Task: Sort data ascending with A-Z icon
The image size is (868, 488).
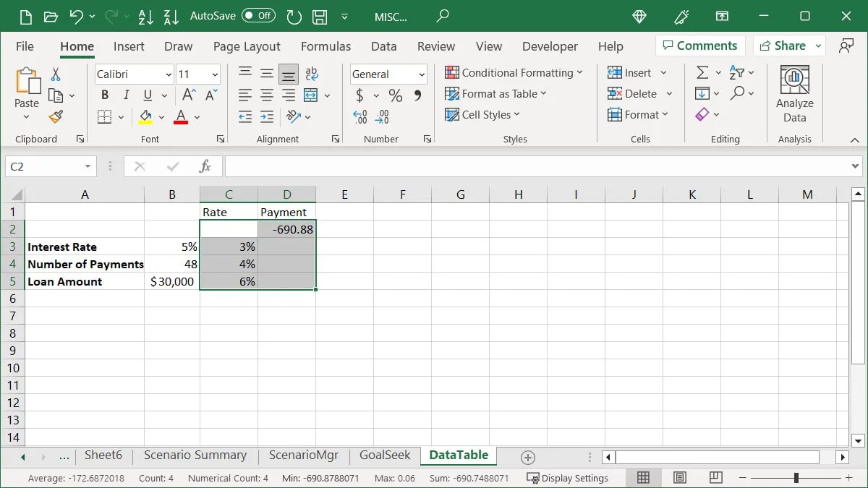Action: 145,16
